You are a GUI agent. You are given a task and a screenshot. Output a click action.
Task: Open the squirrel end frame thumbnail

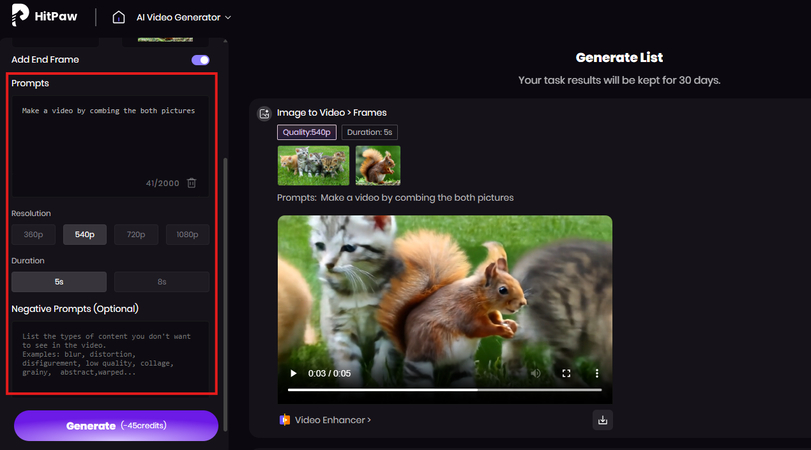point(378,166)
